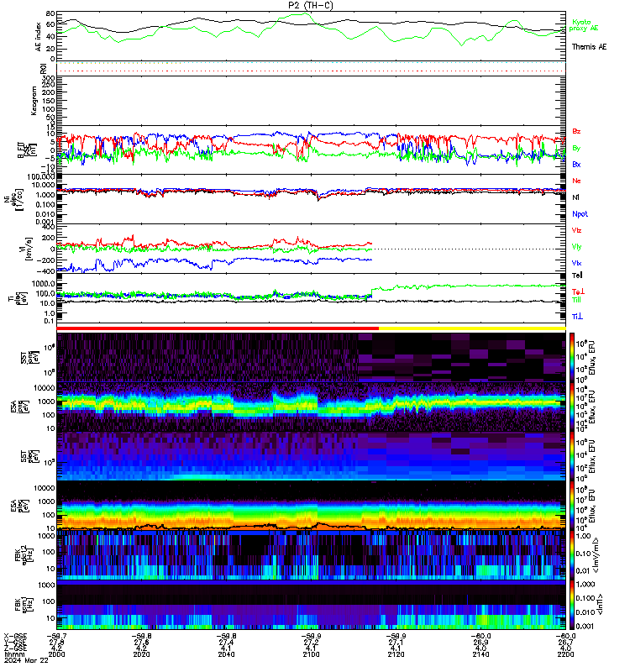
Task: Click the red segment of the region bar
Action: (x=218, y=328)
